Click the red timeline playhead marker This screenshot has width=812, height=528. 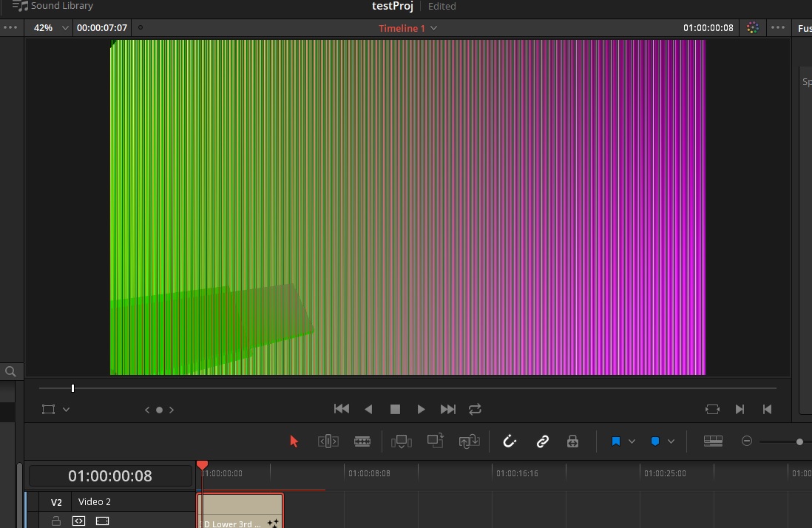coord(202,465)
